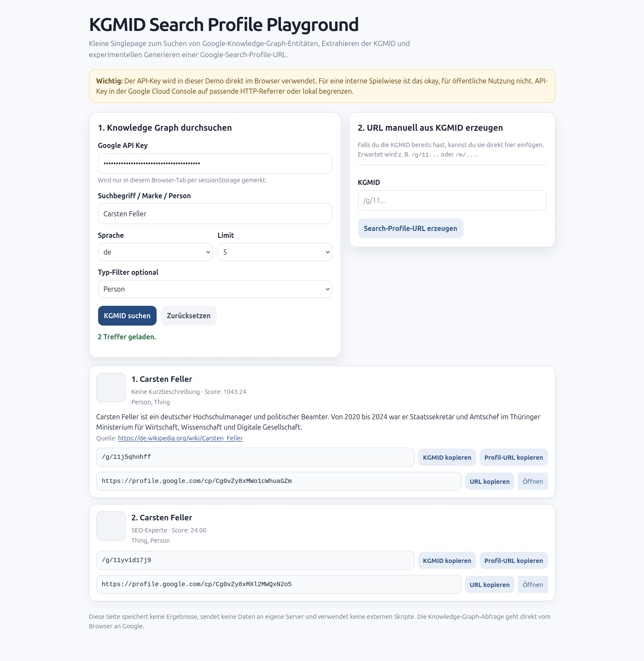Copy KGMID of the SEO-Experte result
The height and width of the screenshot is (661, 644).
(x=447, y=560)
